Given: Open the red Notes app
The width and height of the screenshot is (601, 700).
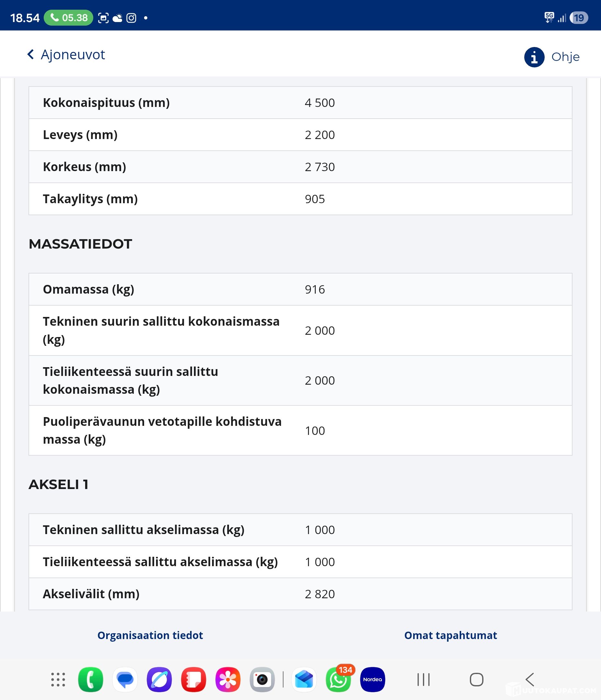Looking at the screenshot, I should [193, 679].
